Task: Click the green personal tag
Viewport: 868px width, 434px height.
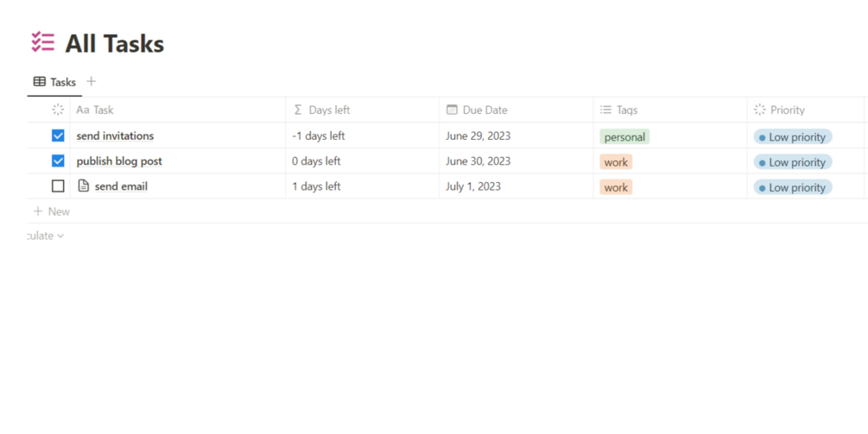Action: (624, 137)
